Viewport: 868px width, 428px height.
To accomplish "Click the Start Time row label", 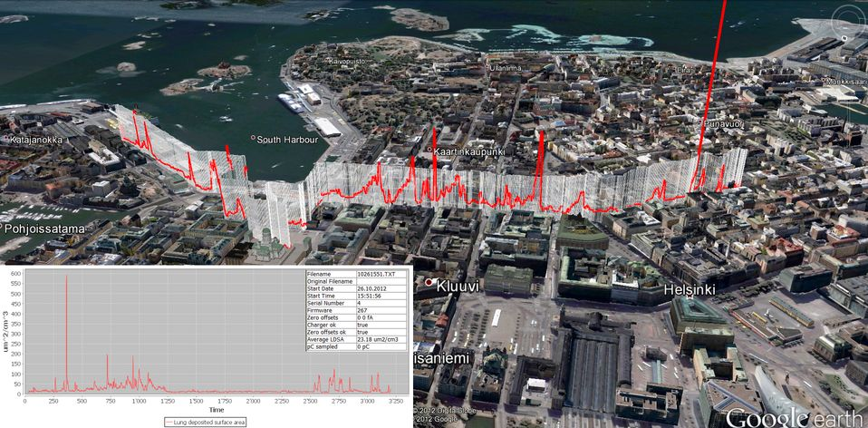I will point(321,297).
